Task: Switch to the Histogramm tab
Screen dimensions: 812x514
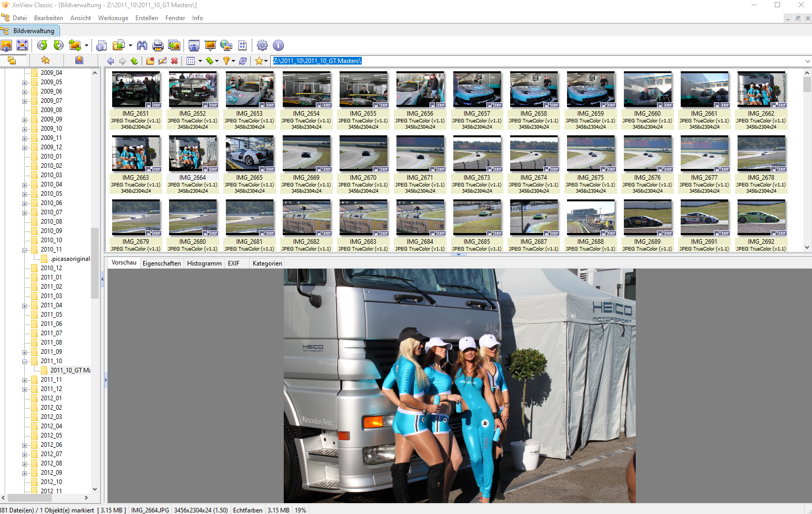Action: 204,263
